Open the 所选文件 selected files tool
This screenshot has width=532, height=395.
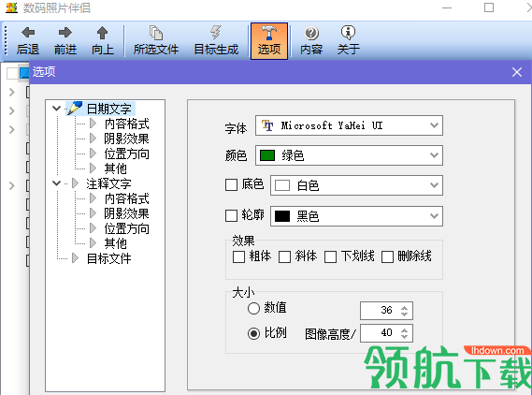pos(156,41)
